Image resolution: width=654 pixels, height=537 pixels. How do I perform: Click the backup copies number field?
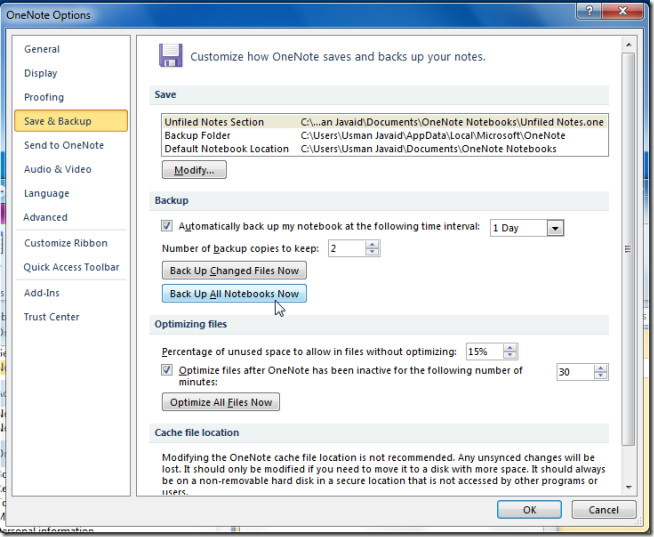347,249
